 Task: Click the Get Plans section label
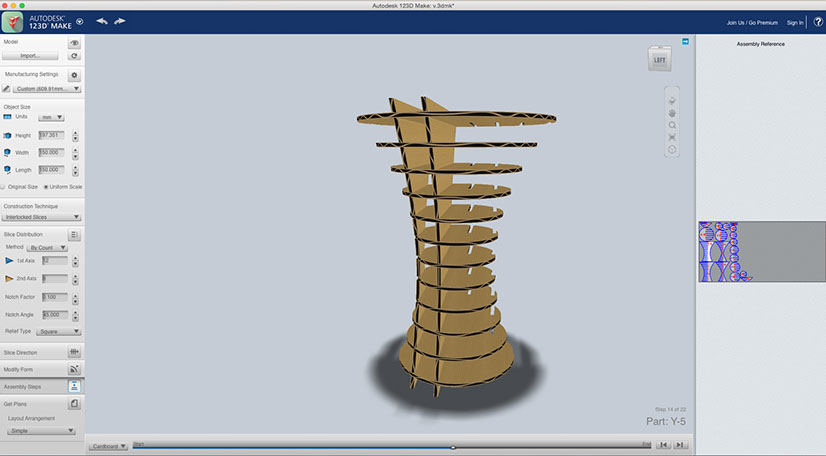(x=15, y=404)
